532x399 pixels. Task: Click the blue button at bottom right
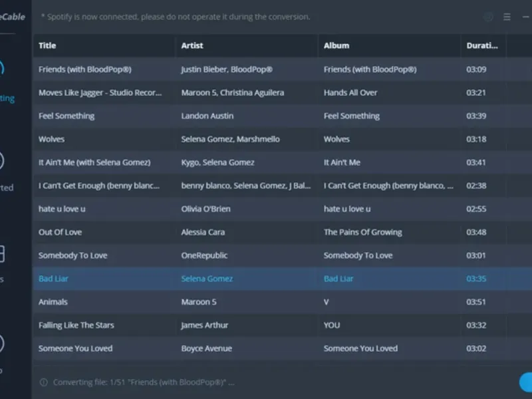pos(525,382)
